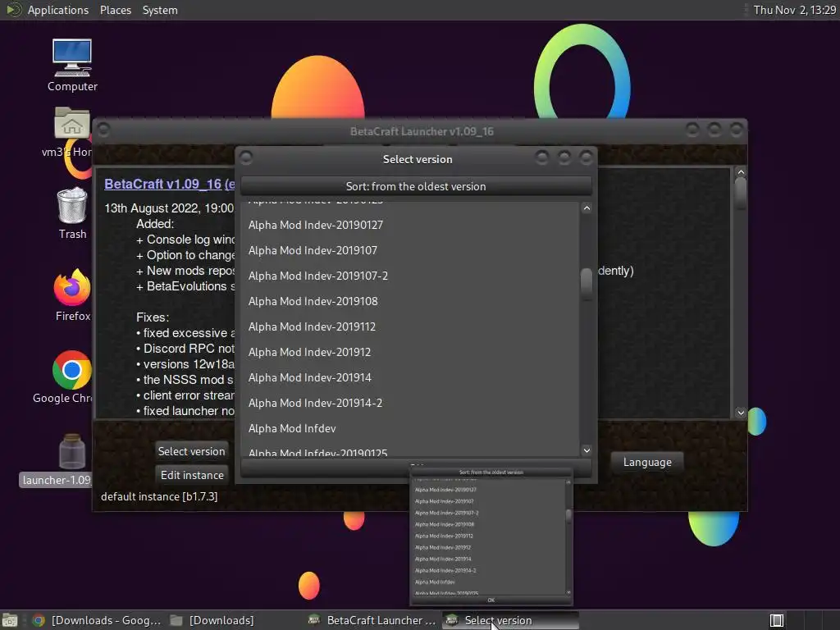Screen dimensions: 840x630
Task: Click the default instance [b1.7.3] label
Action: click(159, 496)
